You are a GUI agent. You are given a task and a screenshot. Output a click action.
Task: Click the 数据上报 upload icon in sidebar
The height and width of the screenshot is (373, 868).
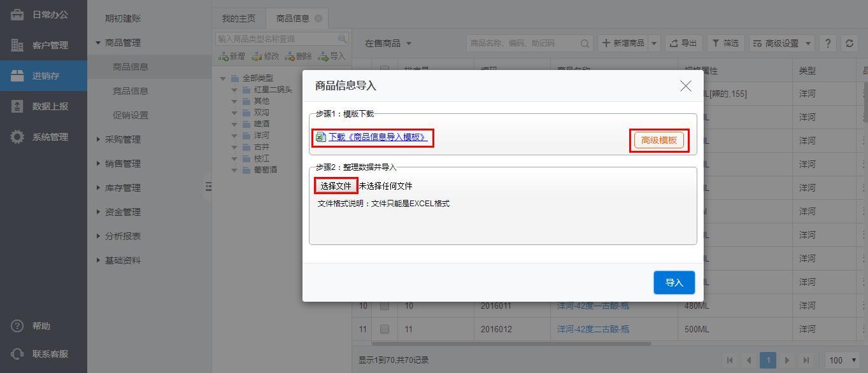pyautogui.click(x=17, y=106)
